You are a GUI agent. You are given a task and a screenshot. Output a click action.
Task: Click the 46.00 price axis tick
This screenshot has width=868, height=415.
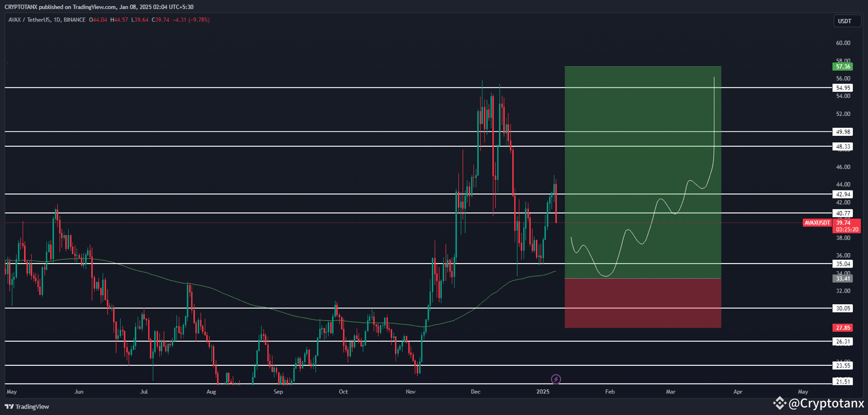coord(843,167)
